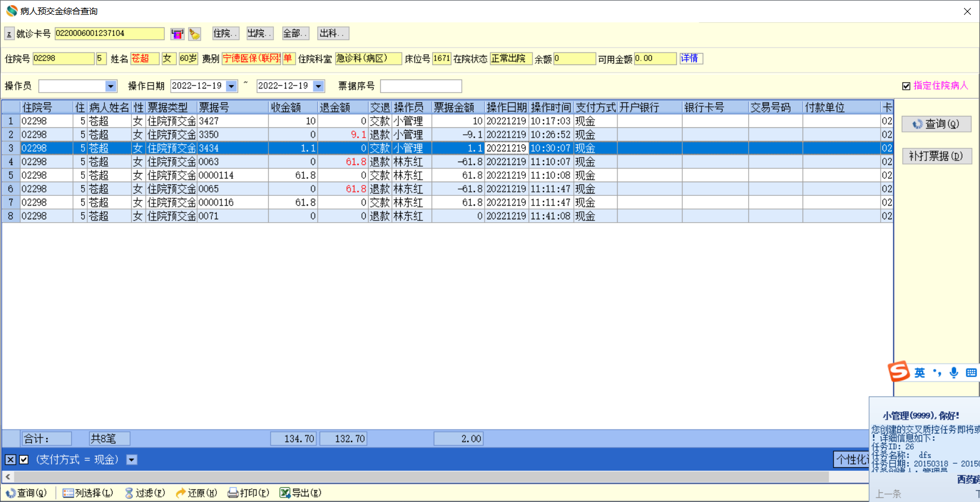The image size is (980, 502).
Task: Click the 余额 field
Action: tap(574, 58)
